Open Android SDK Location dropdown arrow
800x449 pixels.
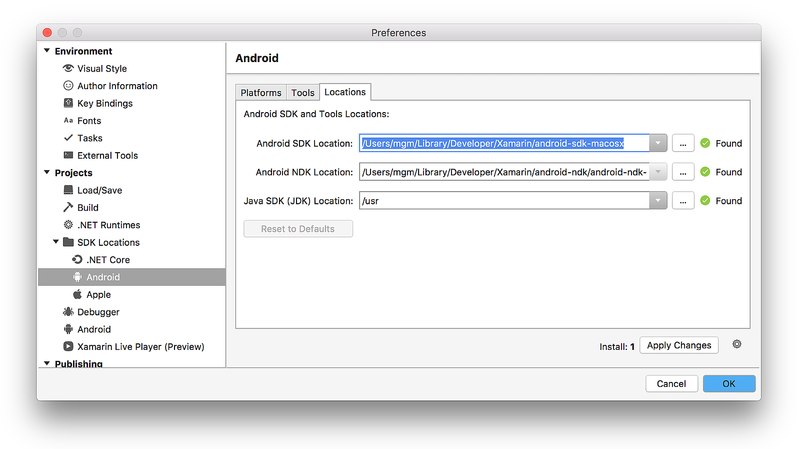[658, 143]
